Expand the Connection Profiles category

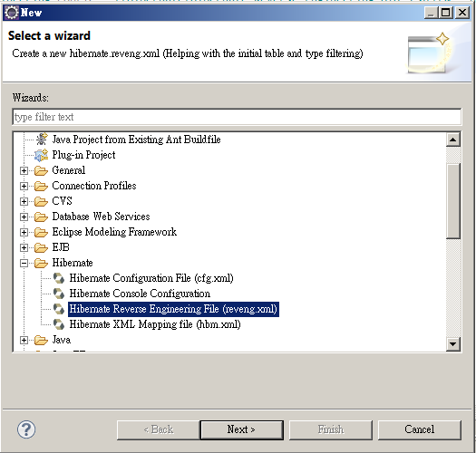click(x=24, y=186)
